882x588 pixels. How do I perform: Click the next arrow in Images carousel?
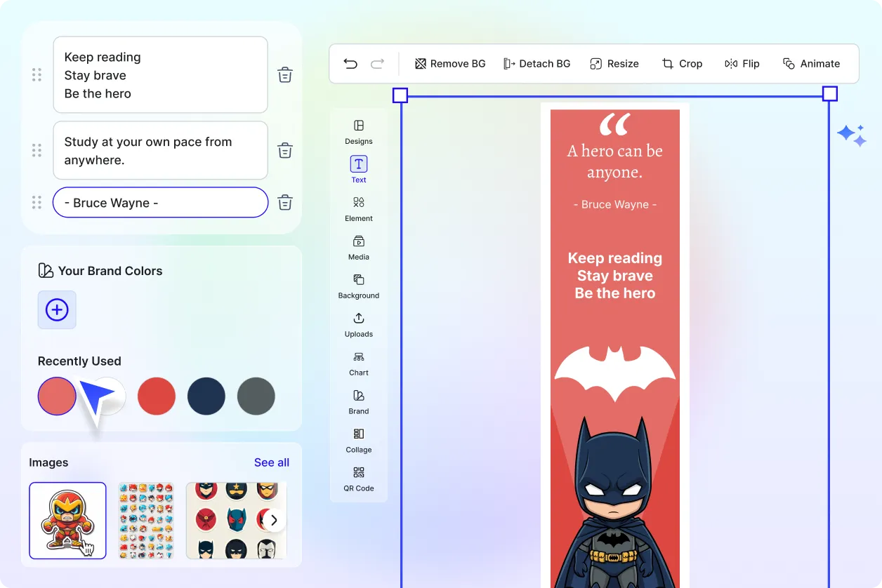[x=274, y=520]
